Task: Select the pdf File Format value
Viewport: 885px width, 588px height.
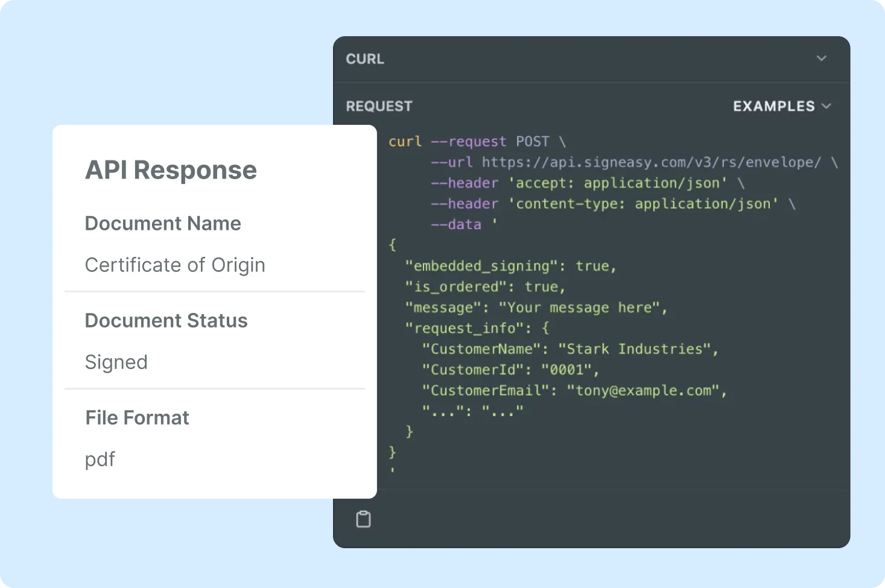Action: pos(100,460)
